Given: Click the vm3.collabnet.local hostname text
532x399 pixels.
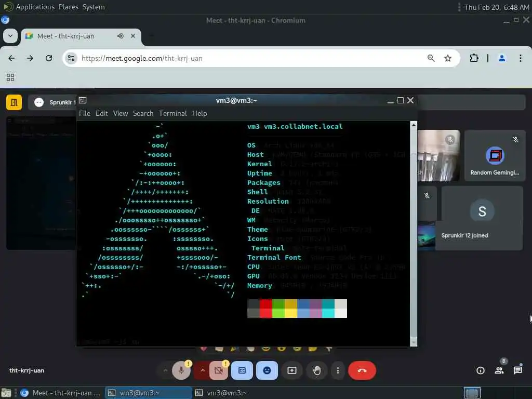Looking at the screenshot, I should [x=303, y=126].
